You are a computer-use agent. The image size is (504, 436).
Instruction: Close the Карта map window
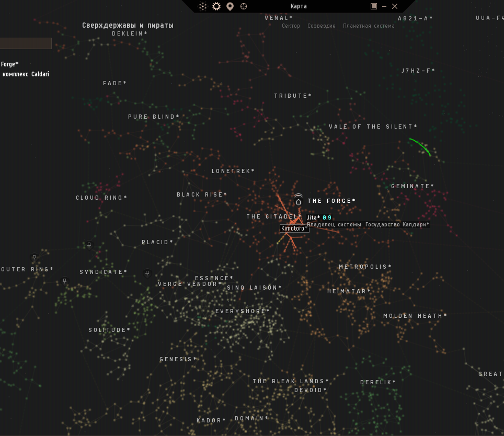tap(395, 6)
